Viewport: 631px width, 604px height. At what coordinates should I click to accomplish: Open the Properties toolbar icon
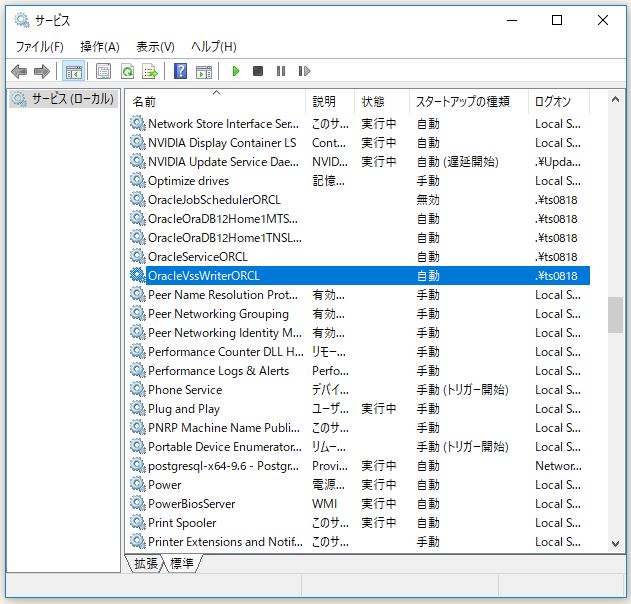click(103, 72)
